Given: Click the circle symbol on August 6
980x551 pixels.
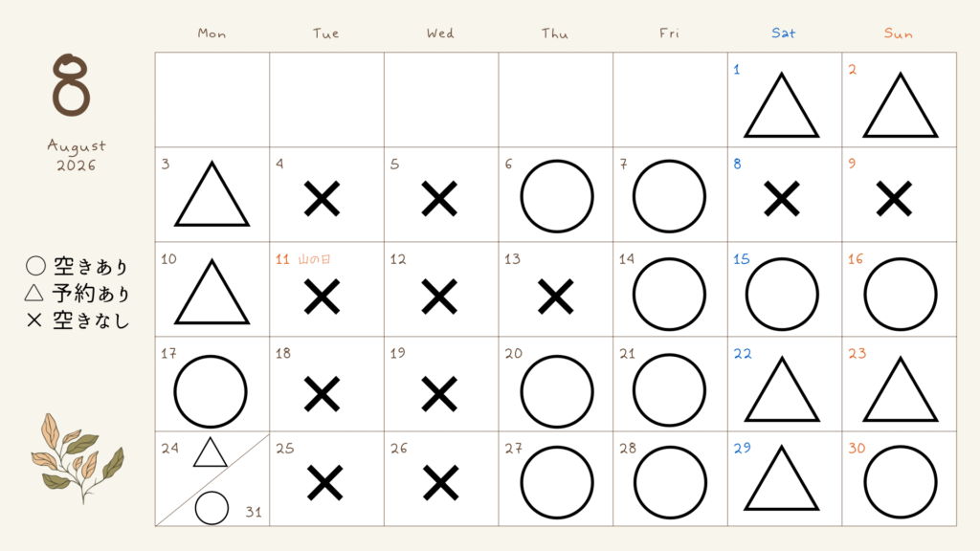Looking at the screenshot, I should (x=556, y=196).
